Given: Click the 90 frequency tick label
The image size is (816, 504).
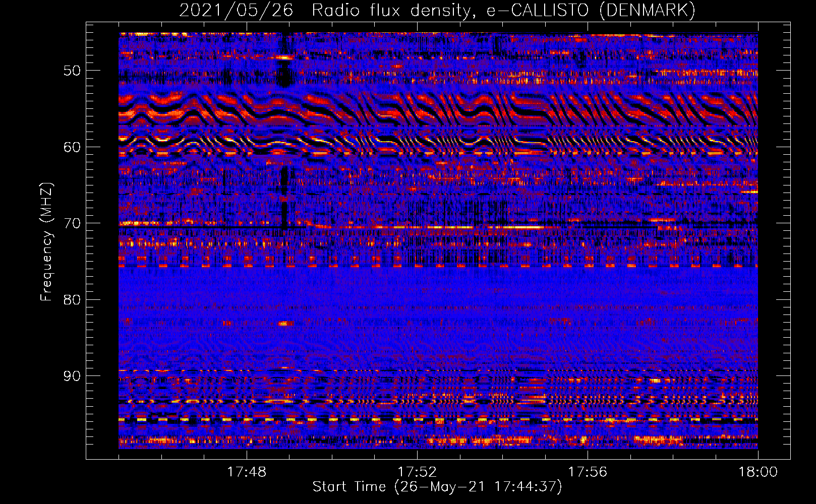Looking at the screenshot, I should [72, 376].
